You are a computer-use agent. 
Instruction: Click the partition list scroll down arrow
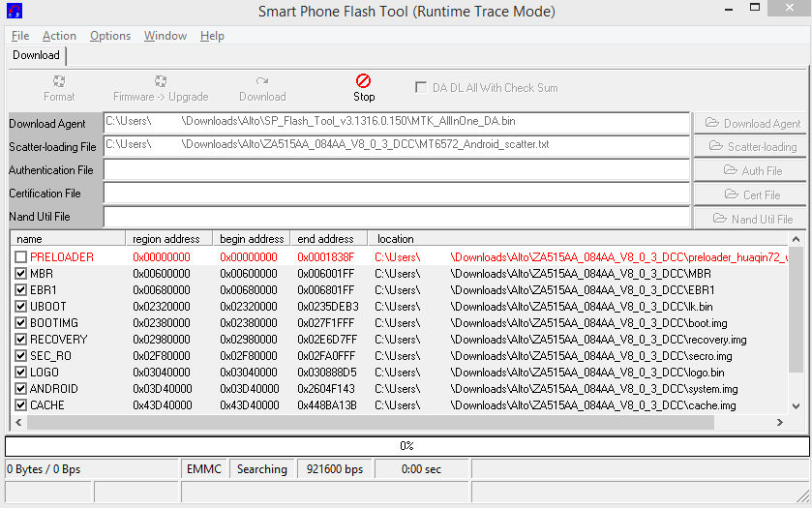pos(796,406)
